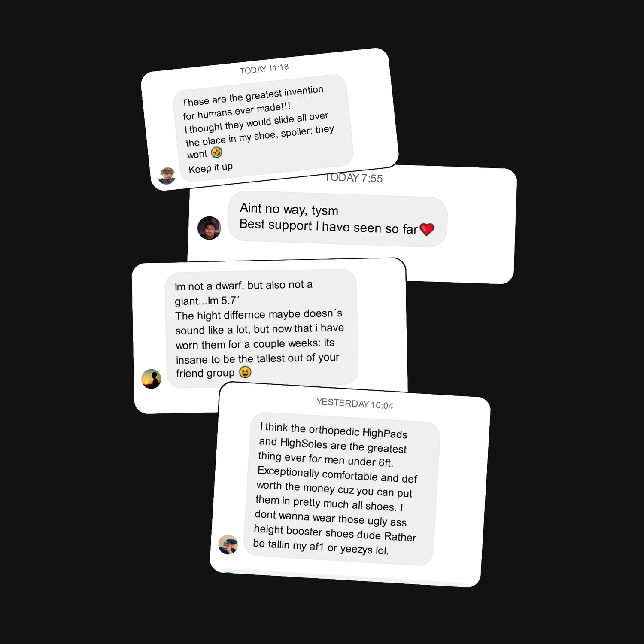
Task: Click 'Best support I have seen so far'
Action: [x=328, y=226]
